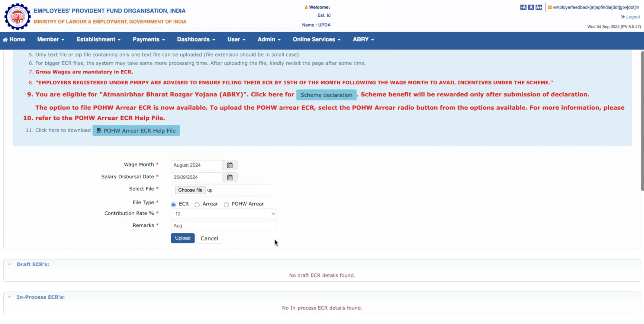
Task: Click the EPFO logo emblem
Action: point(17,16)
